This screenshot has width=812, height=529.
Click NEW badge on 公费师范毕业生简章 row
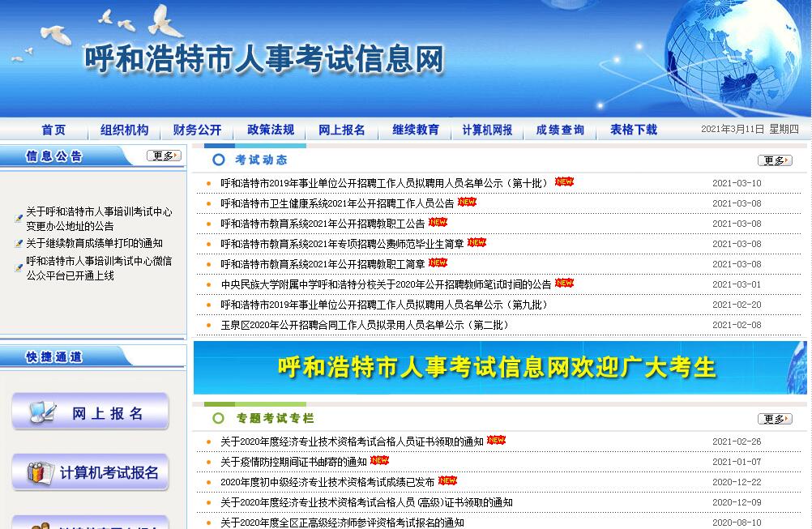(477, 242)
